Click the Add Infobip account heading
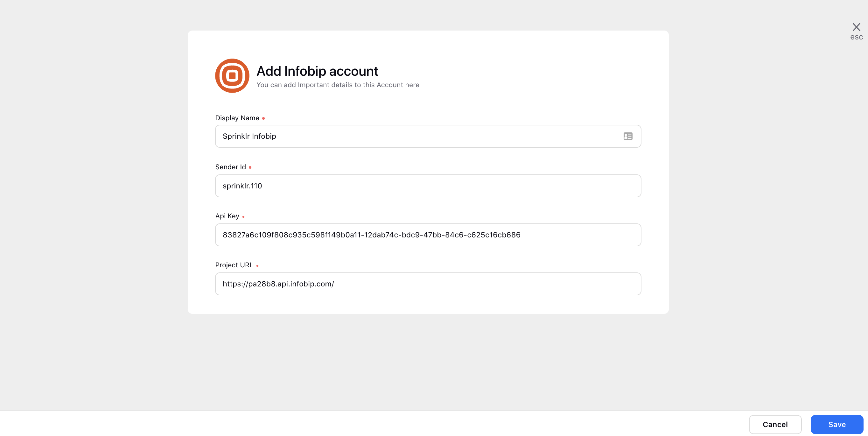The image size is (868, 436). pos(317,71)
